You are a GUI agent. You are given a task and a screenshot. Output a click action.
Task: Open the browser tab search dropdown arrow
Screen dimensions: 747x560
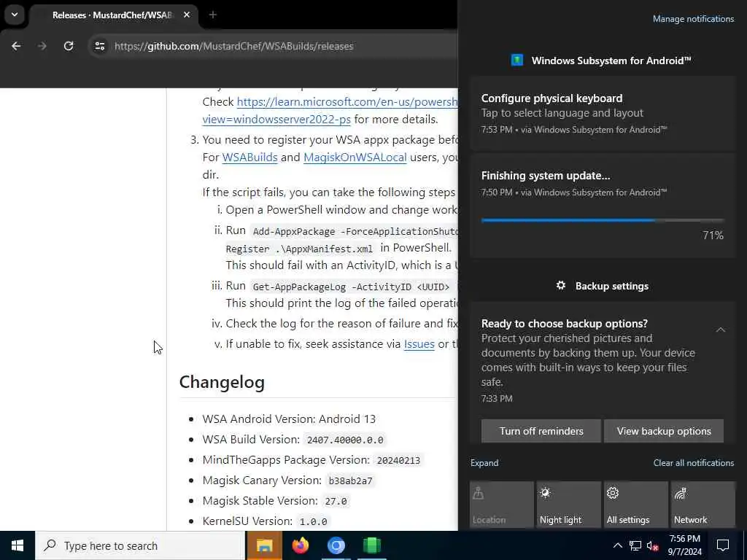15,15
